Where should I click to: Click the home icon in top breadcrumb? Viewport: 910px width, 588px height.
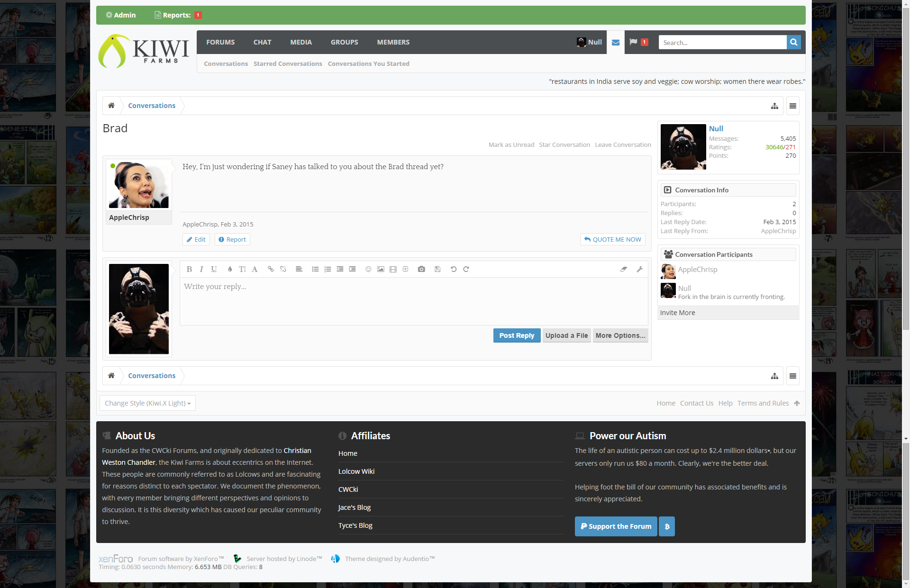[x=111, y=106]
